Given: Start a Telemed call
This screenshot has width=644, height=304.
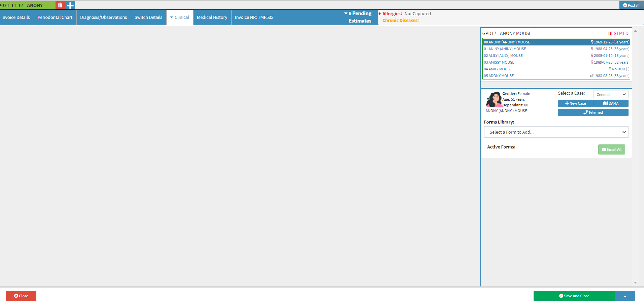Looking at the screenshot, I should point(593,112).
